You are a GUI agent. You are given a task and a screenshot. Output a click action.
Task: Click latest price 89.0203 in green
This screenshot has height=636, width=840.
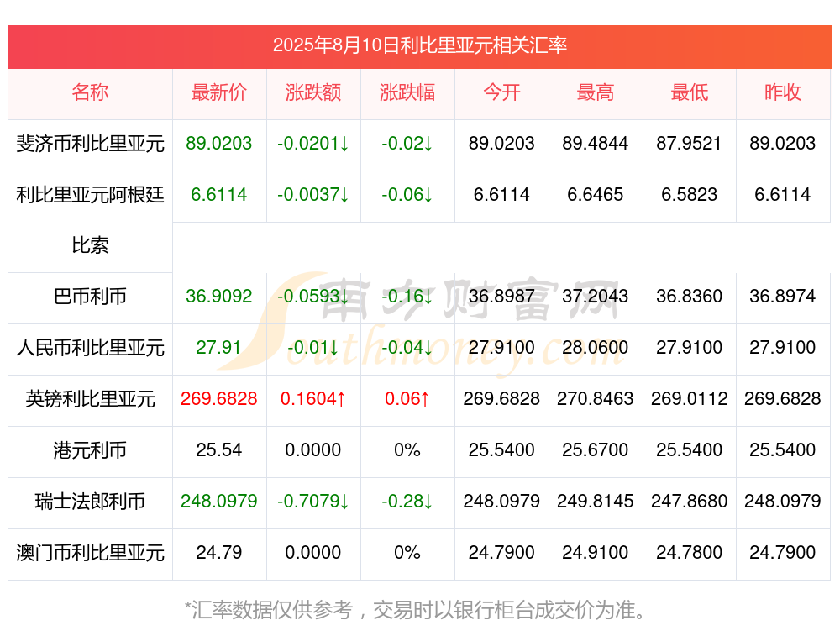[x=219, y=143]
